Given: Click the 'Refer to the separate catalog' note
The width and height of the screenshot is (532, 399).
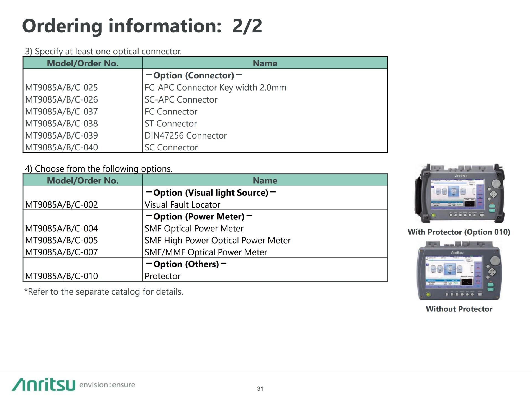Looking at the screenshot, I should (x=104, y=292).
